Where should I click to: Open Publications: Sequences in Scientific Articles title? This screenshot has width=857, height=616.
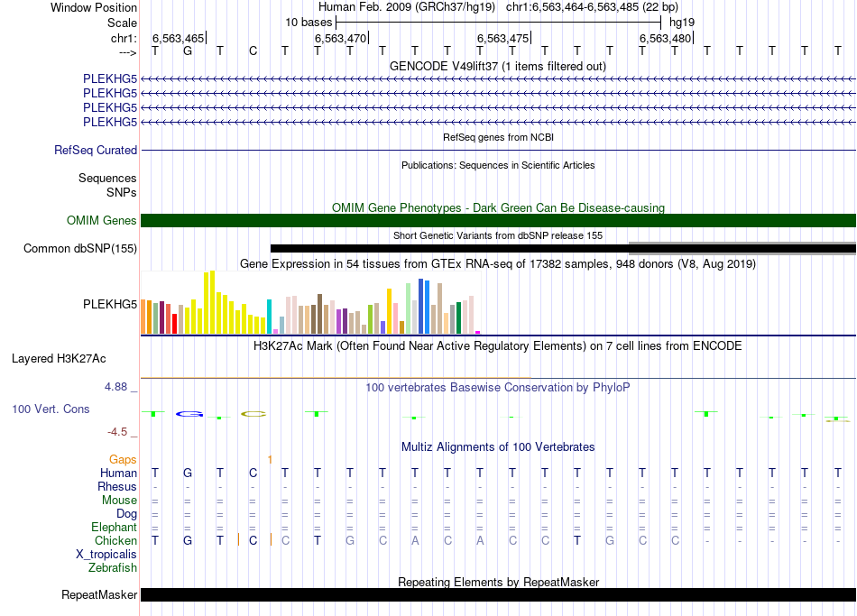point(498,165)
